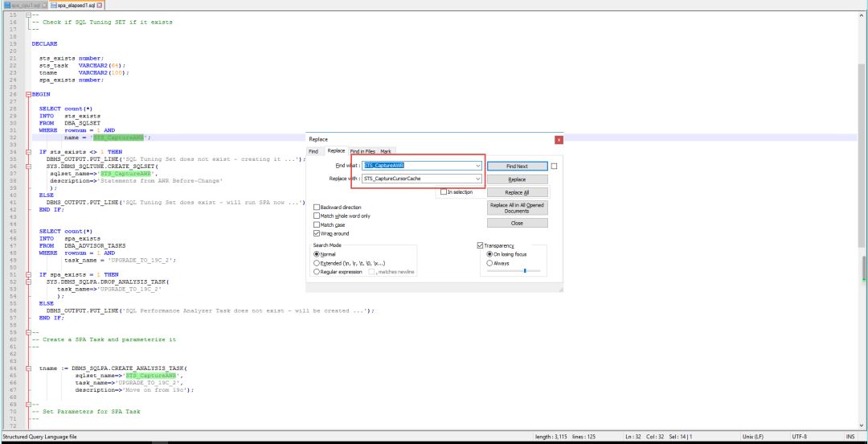868x444 pixels.
Task: Tick the Match whole word only checkbox
Action: pos(316,216)
